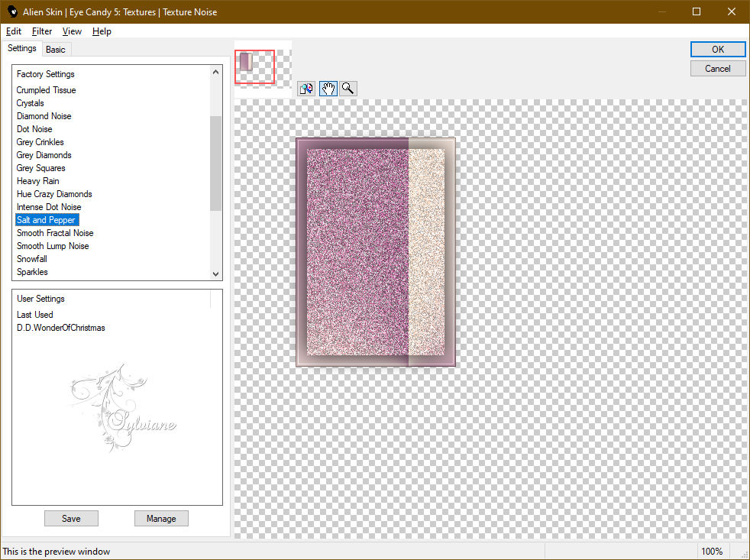Click the navigator thumbnail preview
Screen dimensions: 750x560
263,69
